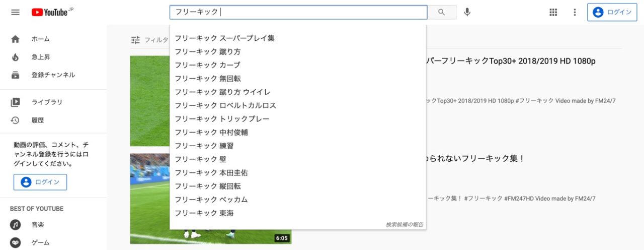Open video title ending Top30+ 2018/2019 HD 1080p
The width and height of the screenshot is (644, 250).
[x=511, y=61]
